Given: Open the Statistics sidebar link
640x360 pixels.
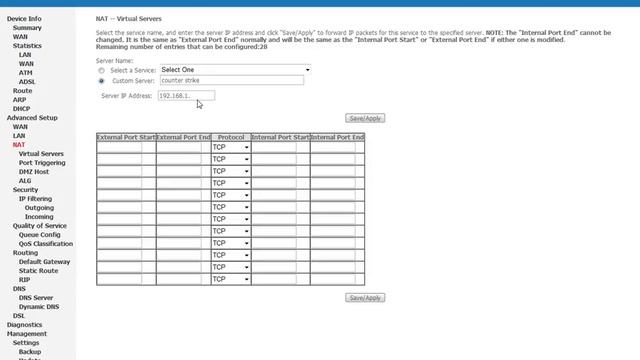Looking at the screenshot, I should click(x=27, y=46).
